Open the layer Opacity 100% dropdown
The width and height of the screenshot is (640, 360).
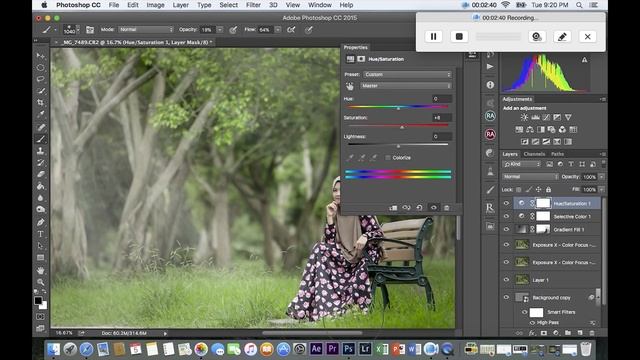601,177
